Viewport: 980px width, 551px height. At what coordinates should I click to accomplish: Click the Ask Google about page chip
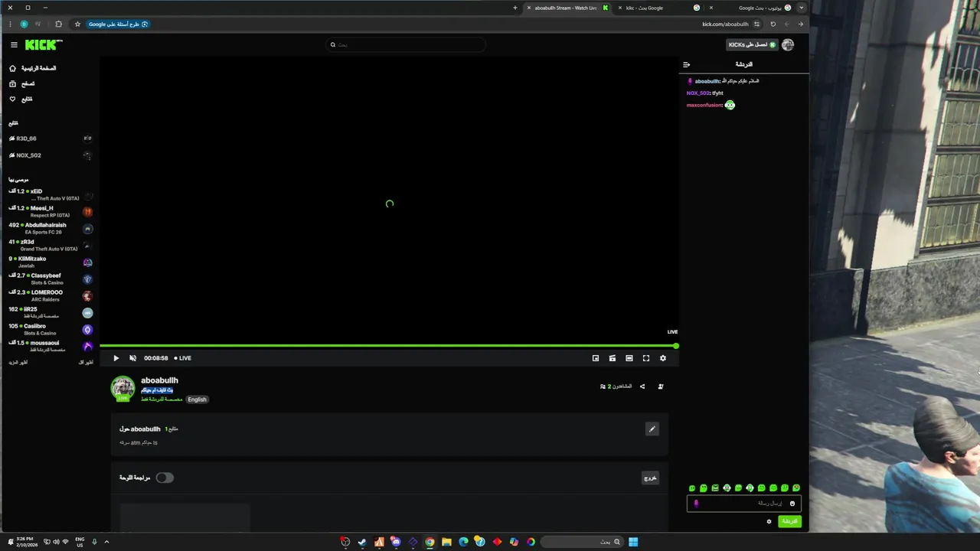pyautogui.click(x=118, y=24)
